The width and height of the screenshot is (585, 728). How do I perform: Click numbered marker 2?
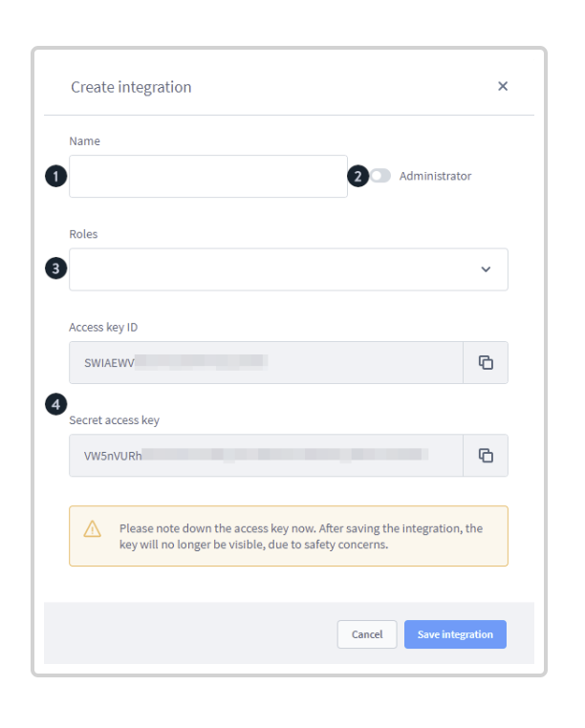[357, 176]
